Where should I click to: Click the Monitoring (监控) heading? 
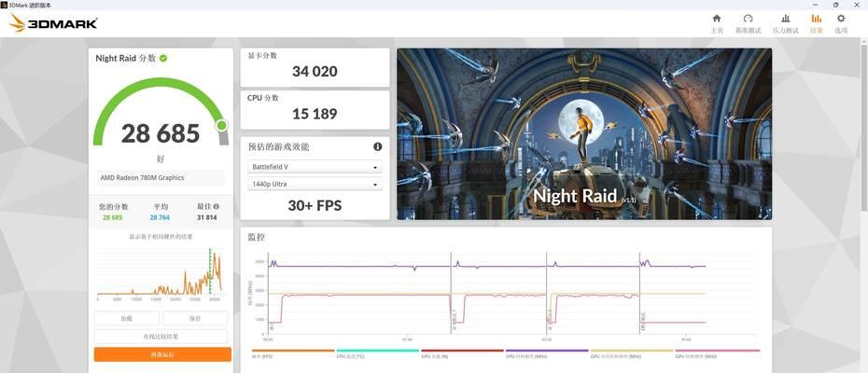257,237
